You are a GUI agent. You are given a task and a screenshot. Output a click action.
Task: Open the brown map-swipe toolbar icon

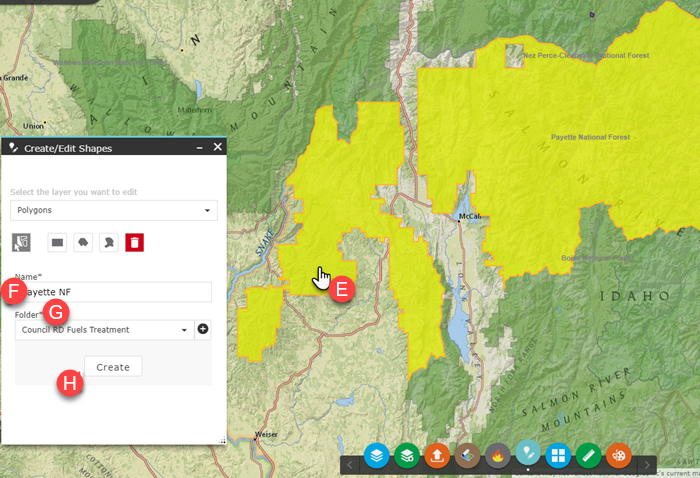(467, 456)
